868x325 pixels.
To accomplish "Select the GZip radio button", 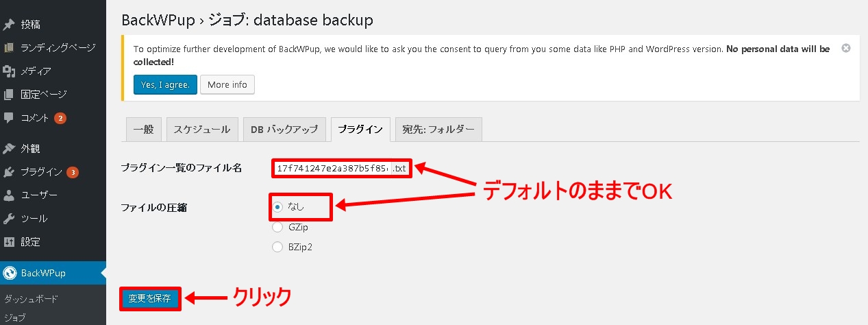I will [x=277, y=227].
